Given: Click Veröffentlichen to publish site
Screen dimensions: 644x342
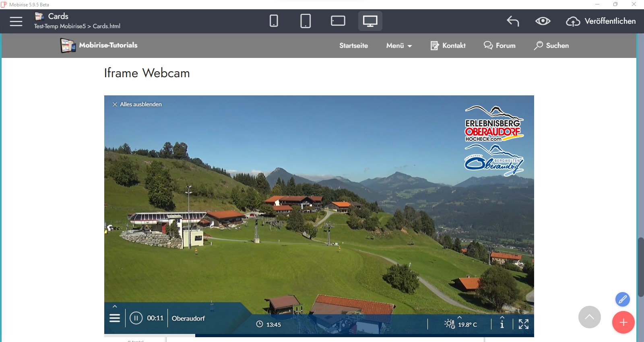Looking at the screenshot, I should [601, 21].
